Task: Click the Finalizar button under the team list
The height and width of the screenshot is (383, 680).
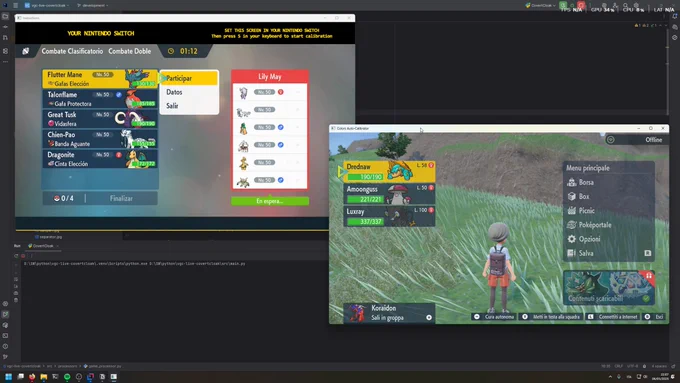Action: click(121, 198)
